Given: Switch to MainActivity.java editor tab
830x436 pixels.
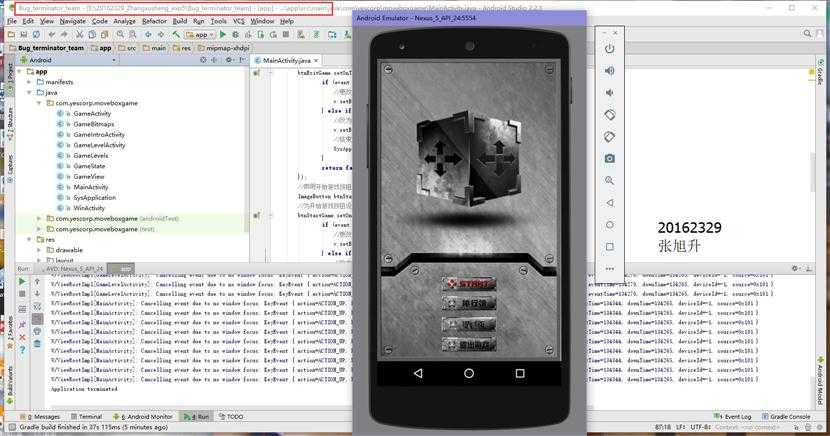Looking at the screenshot, I should click(286, 60).
